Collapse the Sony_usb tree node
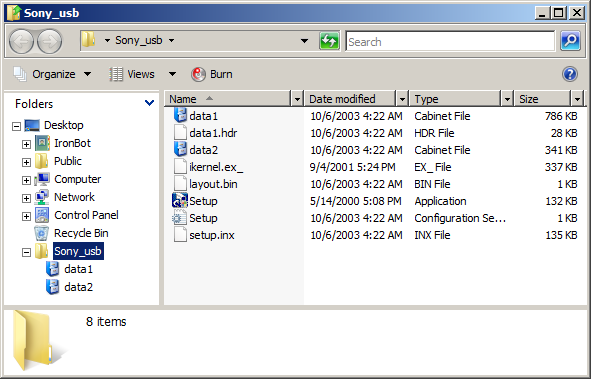 (x=26, y=252)
